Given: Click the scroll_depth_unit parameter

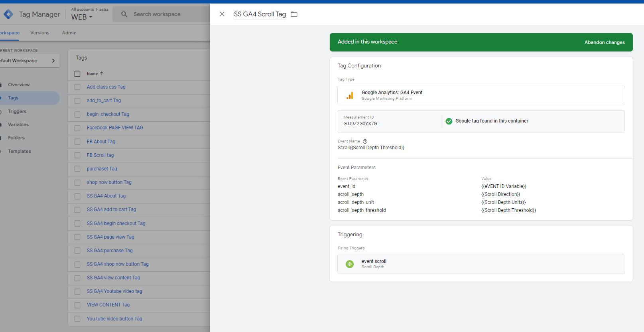Looking at the screenshot, I should (x=356, y=202).
